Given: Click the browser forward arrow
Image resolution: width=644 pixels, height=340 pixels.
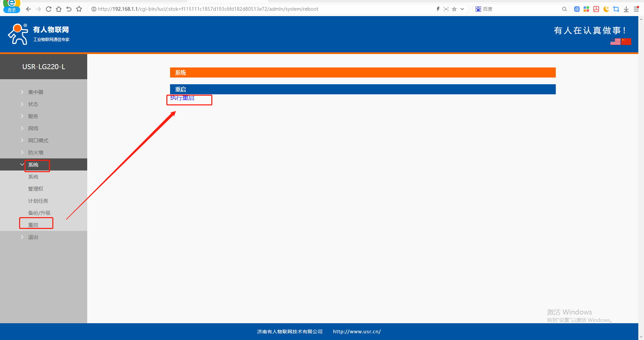Looking at the screenshot, I should point(39,9).
